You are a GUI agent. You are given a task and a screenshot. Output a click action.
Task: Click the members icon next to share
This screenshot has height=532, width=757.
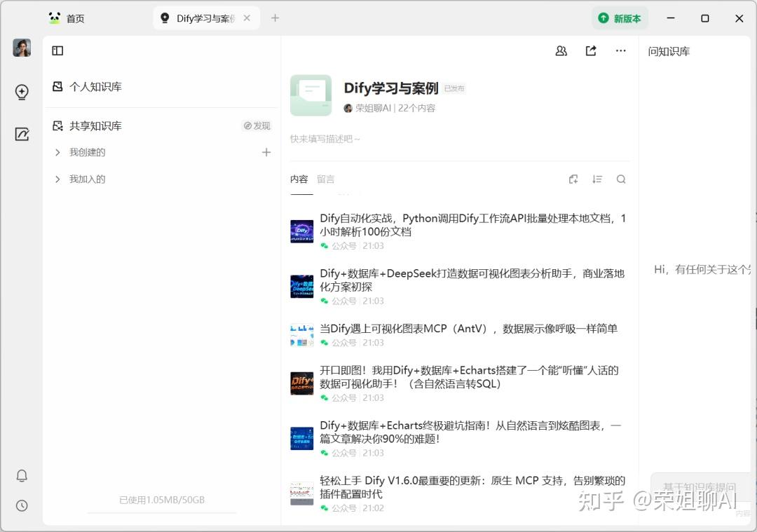click(561, 50)
